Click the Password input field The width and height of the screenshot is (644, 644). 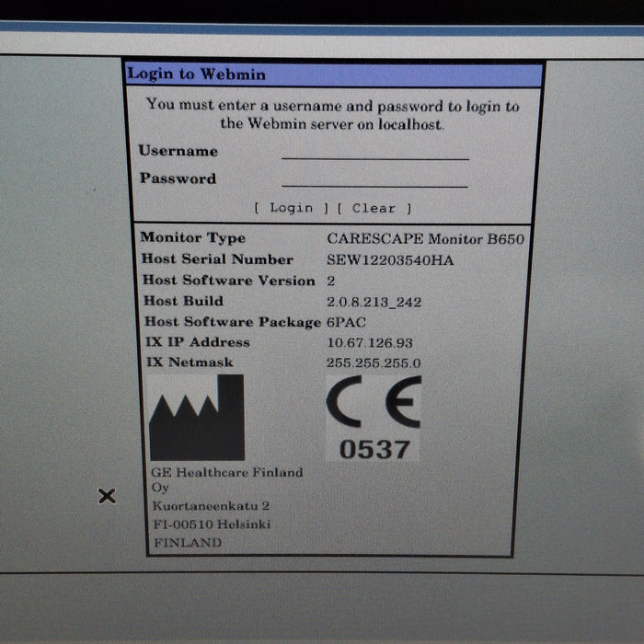[x=374, y=179]
